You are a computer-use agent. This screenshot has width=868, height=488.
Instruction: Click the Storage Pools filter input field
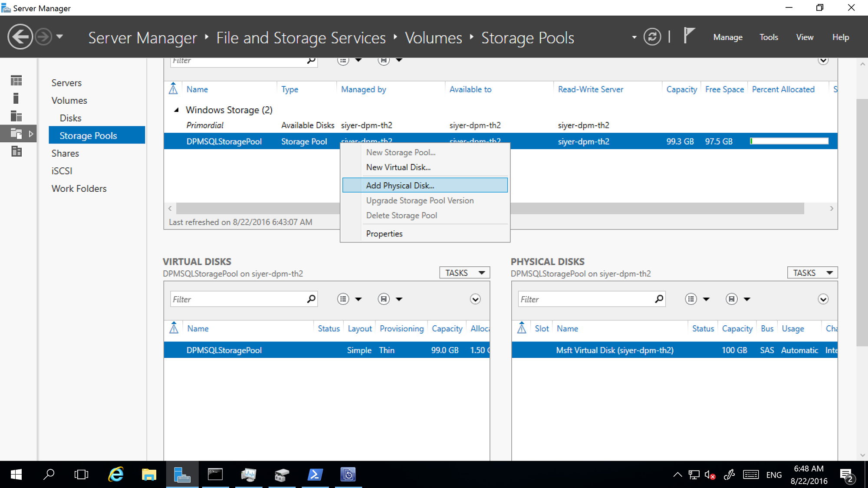click(238, 60)
